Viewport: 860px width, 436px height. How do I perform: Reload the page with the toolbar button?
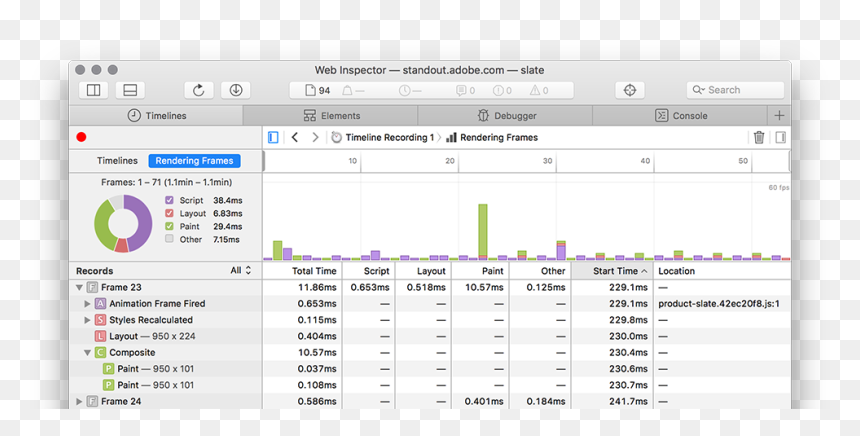point(199,90)
